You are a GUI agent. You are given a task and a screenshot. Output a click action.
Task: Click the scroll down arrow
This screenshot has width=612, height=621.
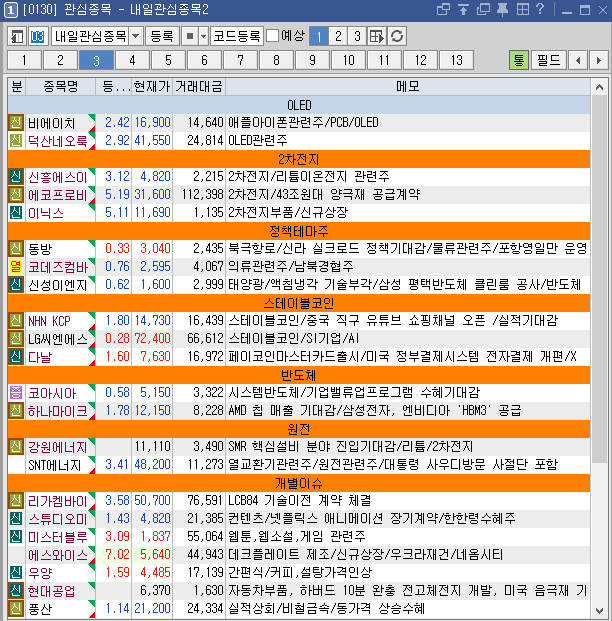[x=599, y=610]
